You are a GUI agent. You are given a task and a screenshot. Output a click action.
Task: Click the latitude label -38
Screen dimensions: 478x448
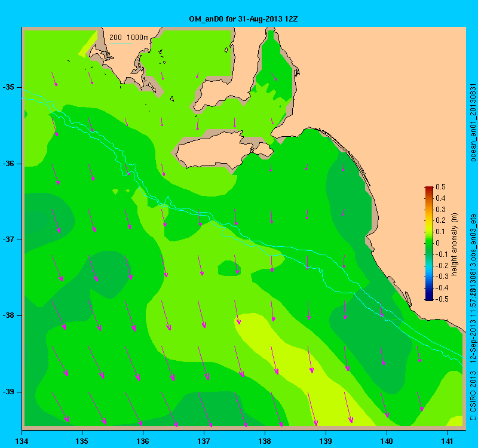pos(8,315)
